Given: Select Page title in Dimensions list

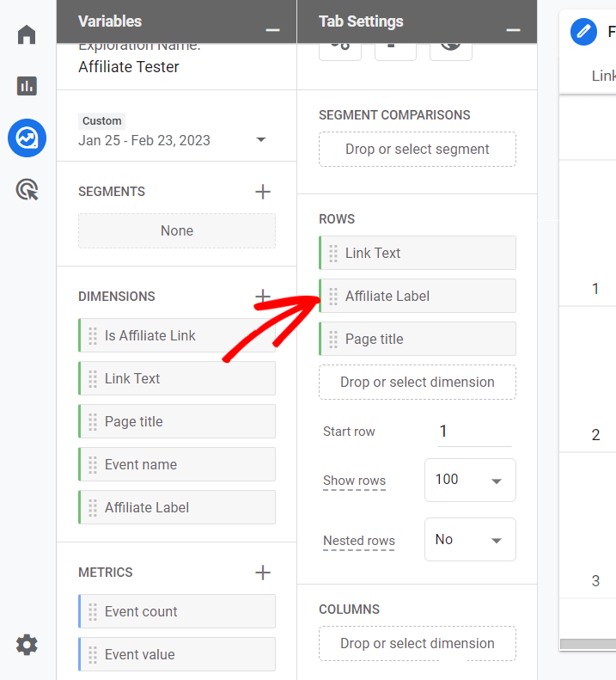Looking at the screenshot, I should [177, 421].
